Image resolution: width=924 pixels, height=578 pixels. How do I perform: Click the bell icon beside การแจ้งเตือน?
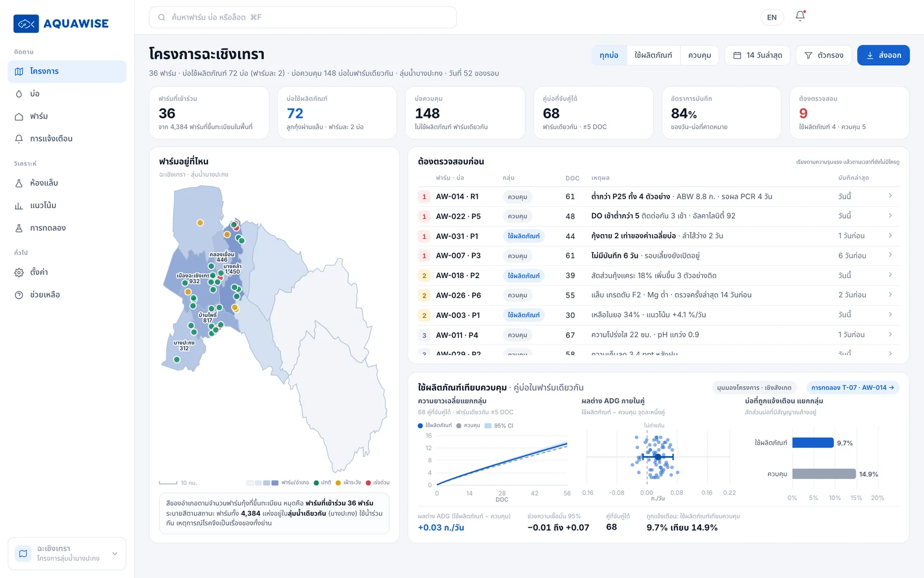pyautogui.click(x=19, y=139)
